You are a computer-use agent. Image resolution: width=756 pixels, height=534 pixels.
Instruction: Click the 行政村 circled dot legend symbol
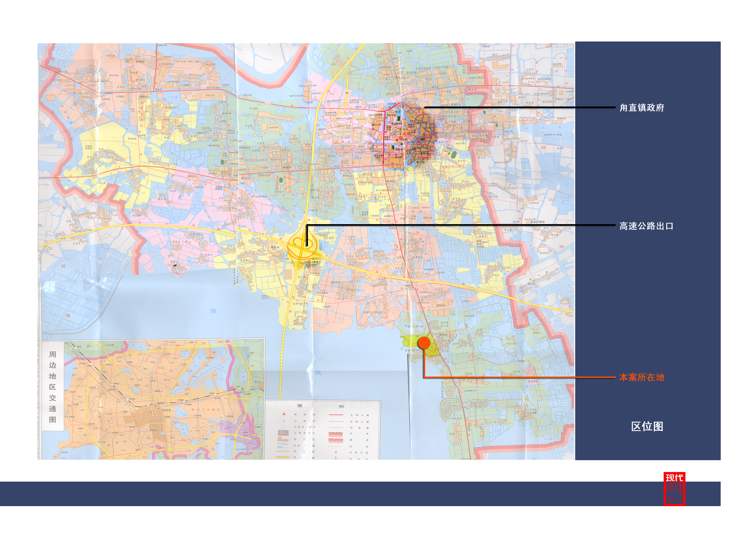click(x=284, y=421)
